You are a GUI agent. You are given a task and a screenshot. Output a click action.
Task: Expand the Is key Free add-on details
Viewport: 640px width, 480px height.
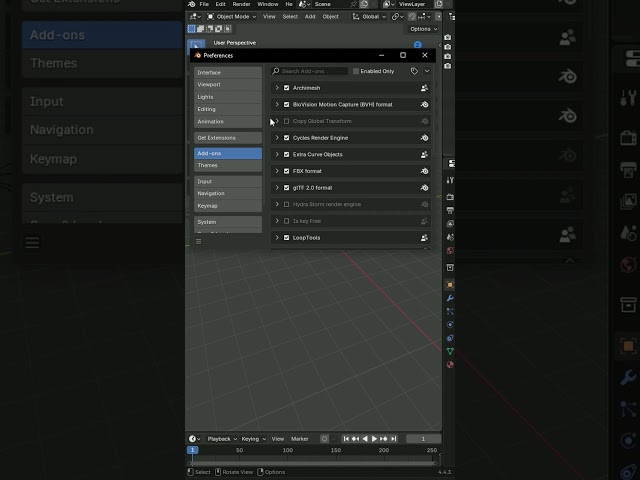(277, 221)
